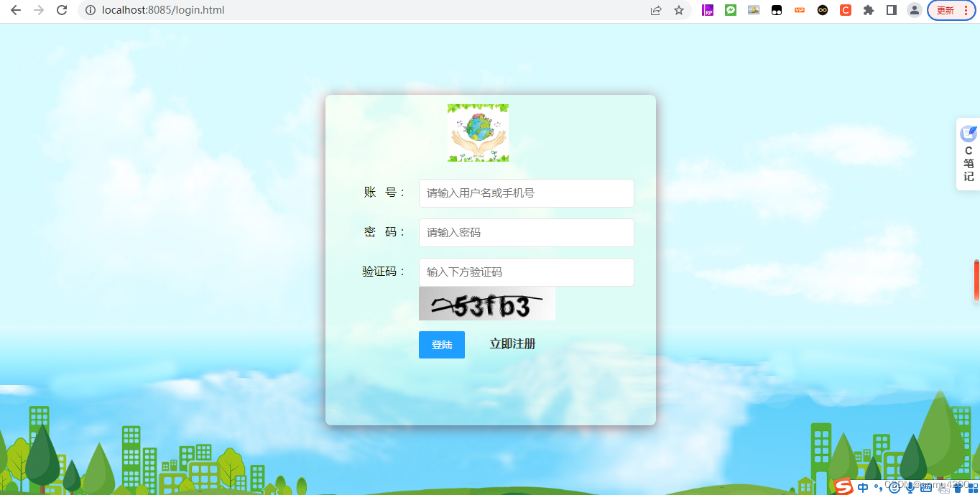Click the 53fb3 captcha image
Screen dimensions: 980x495
pyautogui.click(x=487, y=303)
